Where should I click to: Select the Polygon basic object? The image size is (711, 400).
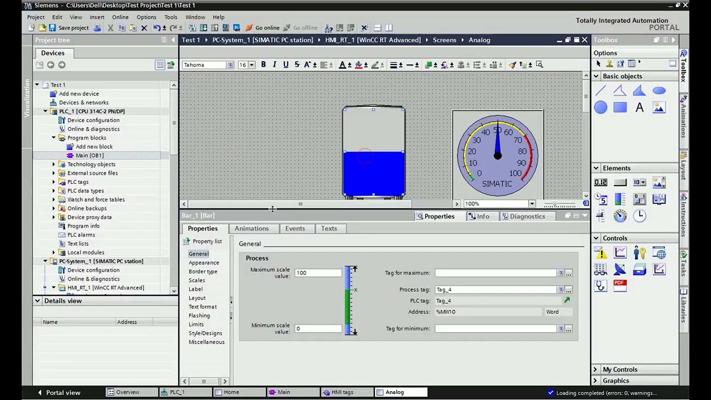[639, 90]
